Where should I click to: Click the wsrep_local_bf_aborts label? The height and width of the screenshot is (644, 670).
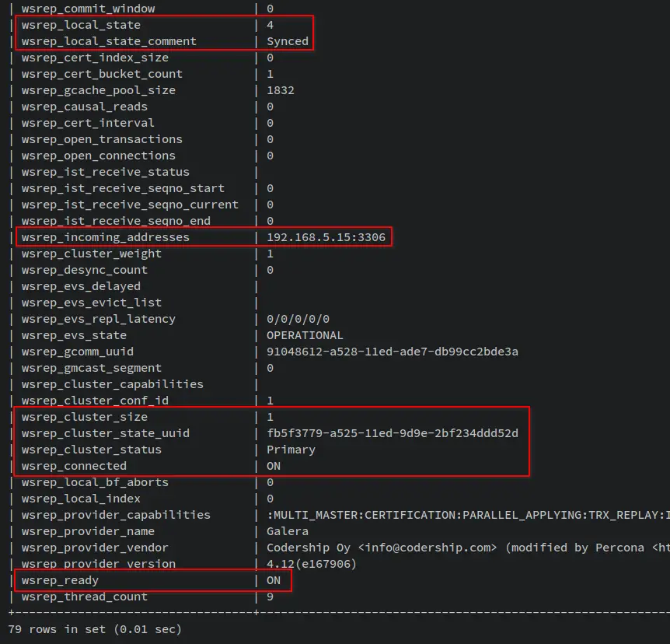point(95,482)
